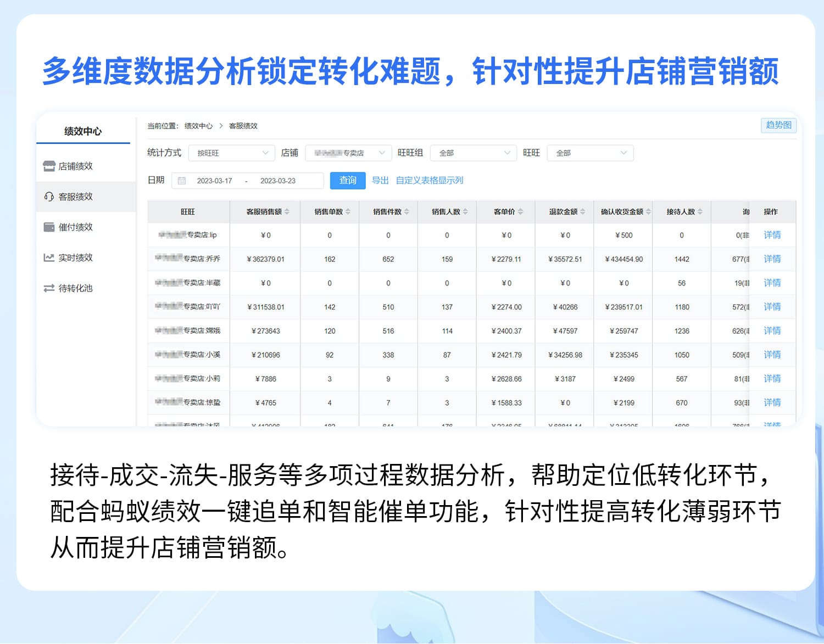This screenshot has height=644, width=824.
Task: Click the 查询 query button
Action: (347, 180)
